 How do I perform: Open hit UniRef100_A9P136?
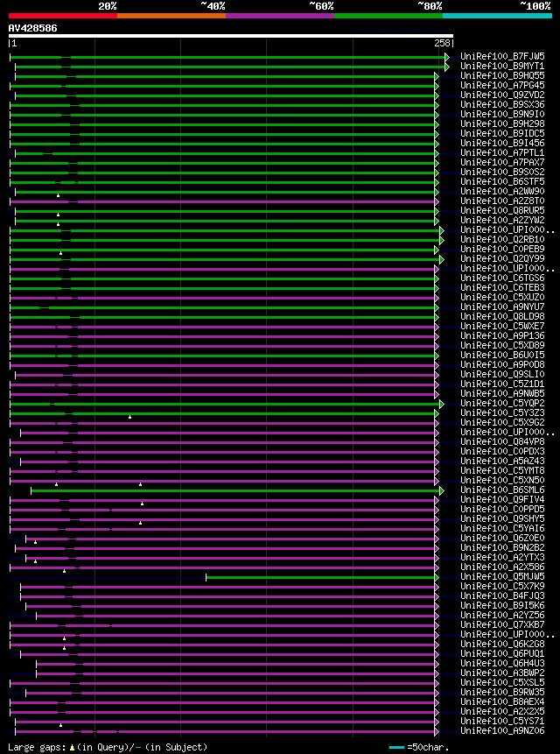[502, 335]
